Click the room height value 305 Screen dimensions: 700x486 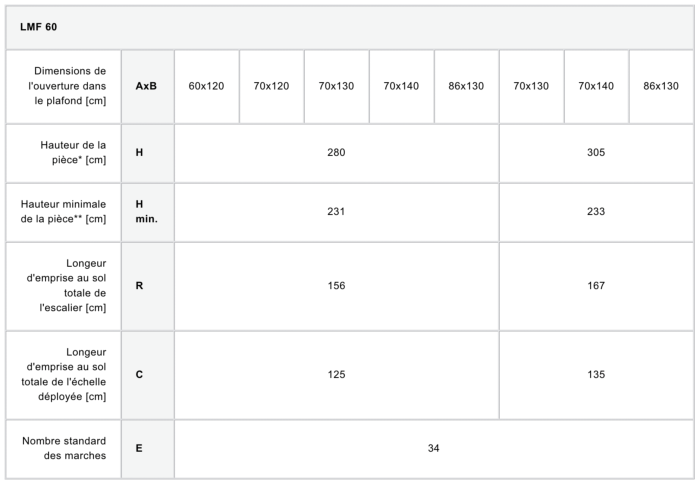[x=596, y=153]
